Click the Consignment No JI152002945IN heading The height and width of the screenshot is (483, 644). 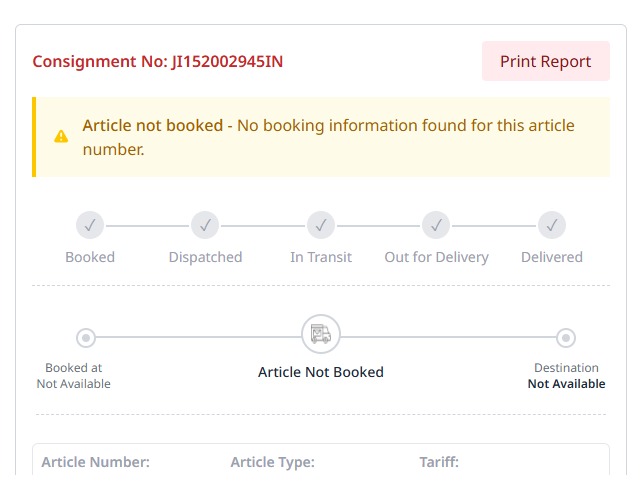[x=158, y=62]
